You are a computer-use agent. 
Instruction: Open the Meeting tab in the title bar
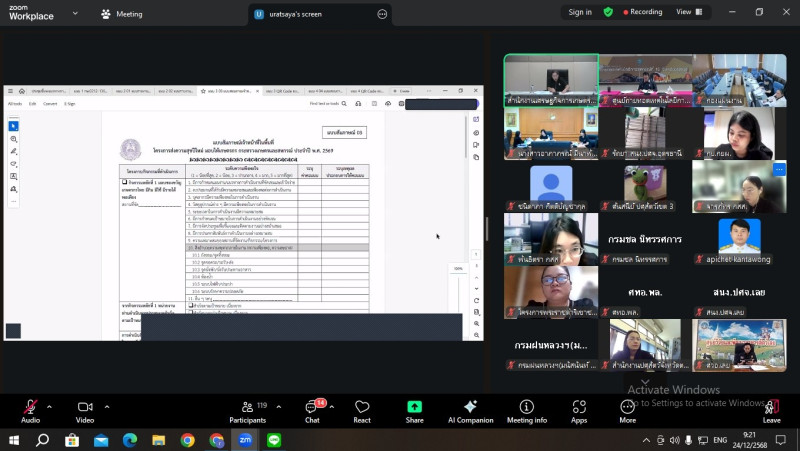[121, 14]
